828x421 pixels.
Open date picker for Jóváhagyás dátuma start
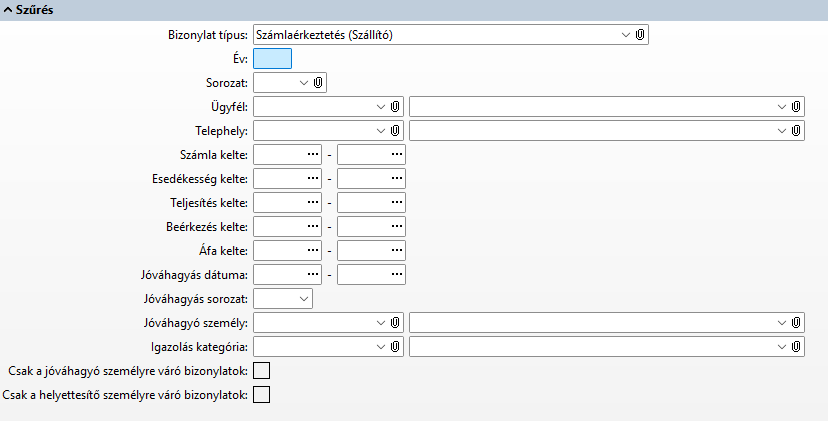tap(313, 274)
